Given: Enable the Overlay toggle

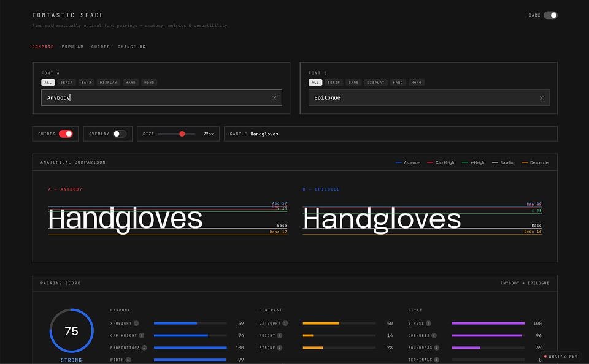Looking at the screenshot, I should tap(120, 134).
